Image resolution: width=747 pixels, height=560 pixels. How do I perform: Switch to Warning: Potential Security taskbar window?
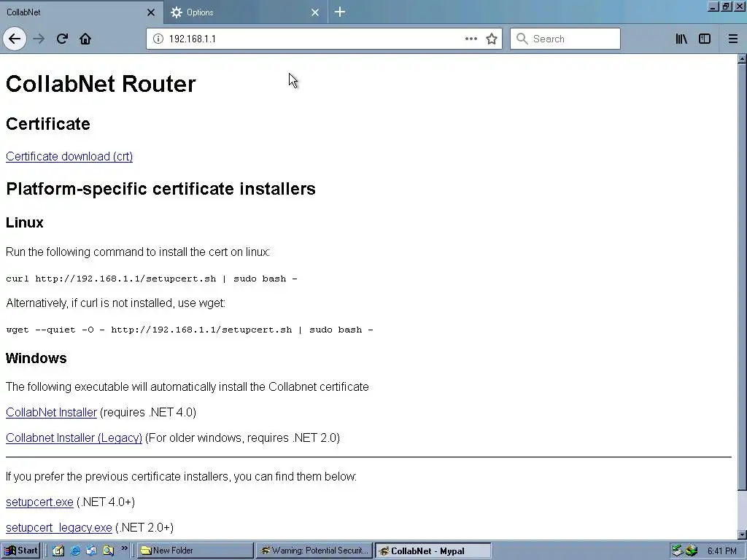click(314, 551)
